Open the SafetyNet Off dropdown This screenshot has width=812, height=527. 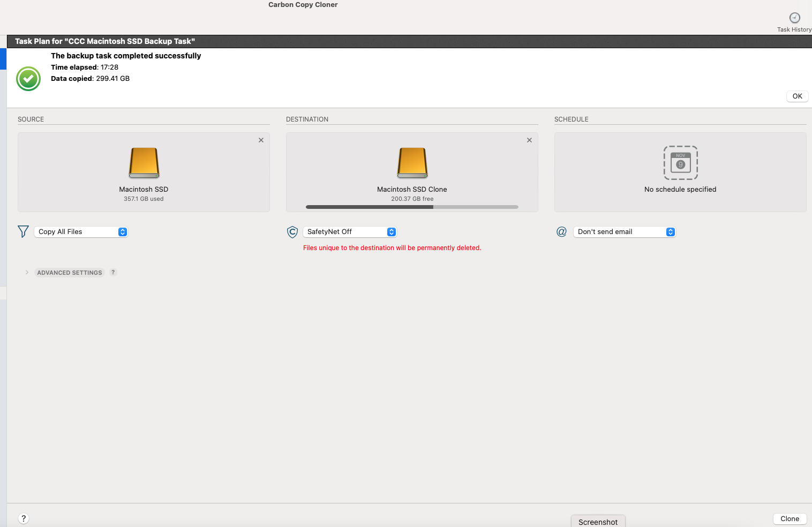tap(350, 232)
